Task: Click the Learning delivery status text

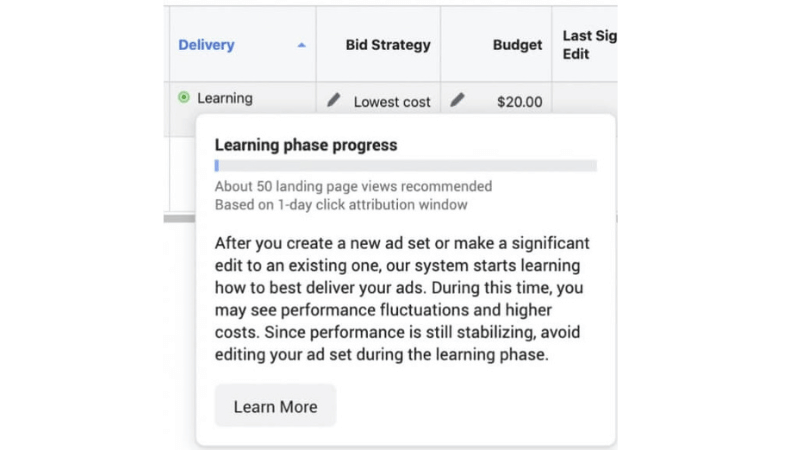Action: (225, 98)
